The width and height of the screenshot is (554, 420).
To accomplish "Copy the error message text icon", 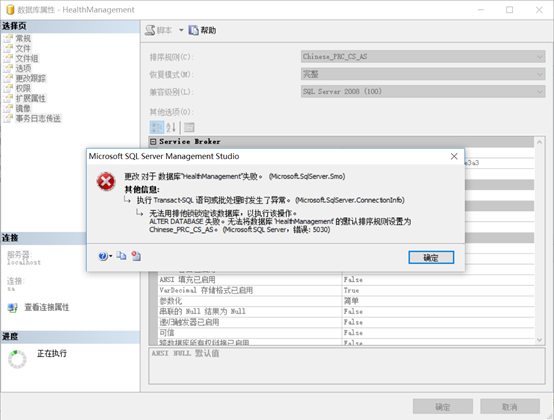I will (x=122, y=256).
